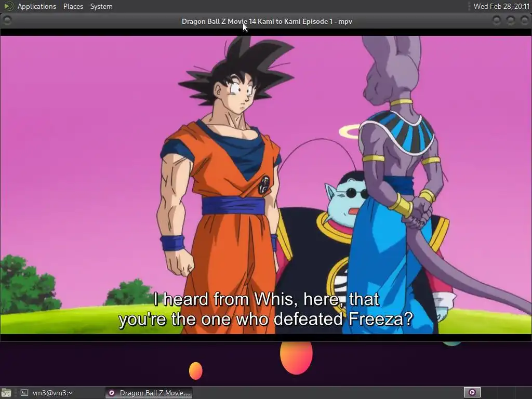Viewport: 532px width, 399px height.
Task: Switch to the empty workspace beside the mpv one
Action: click(x=489, y=393)
